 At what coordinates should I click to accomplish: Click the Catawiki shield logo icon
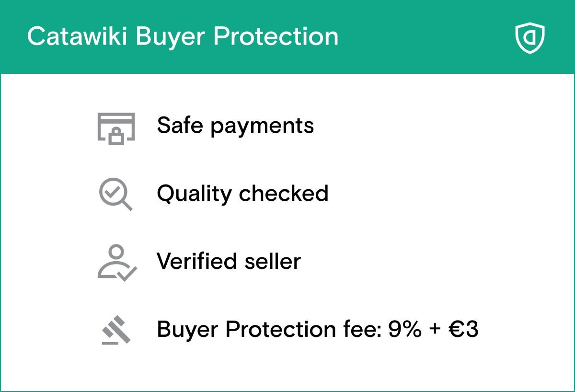coord(530,37)
